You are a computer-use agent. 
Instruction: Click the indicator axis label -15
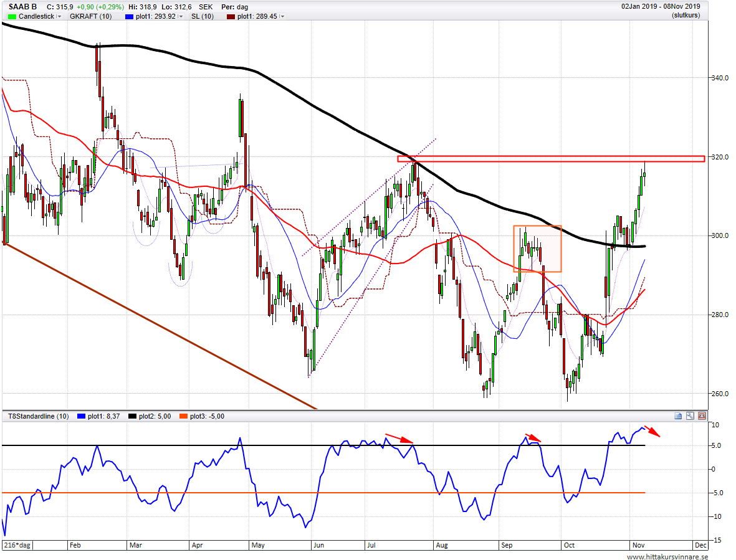716,540
